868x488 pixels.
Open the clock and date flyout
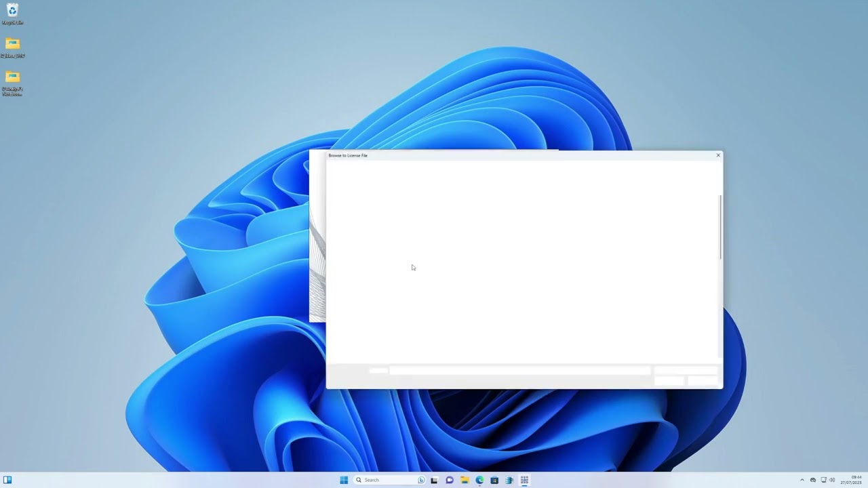851,480
